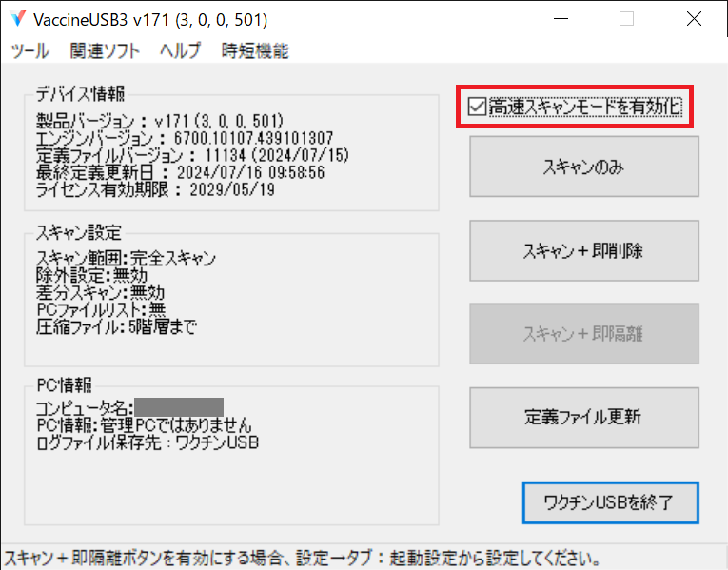Image resolution: width=728 pixels, height=570 pixels.
Task: Click 差分スキャン:無効 text
Action: pos(100,292)
